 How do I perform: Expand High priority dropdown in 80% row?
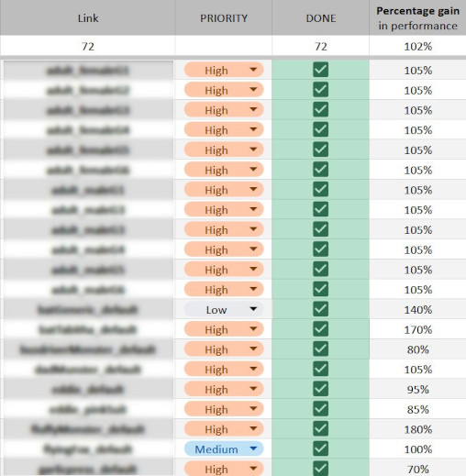click(224, 349)
